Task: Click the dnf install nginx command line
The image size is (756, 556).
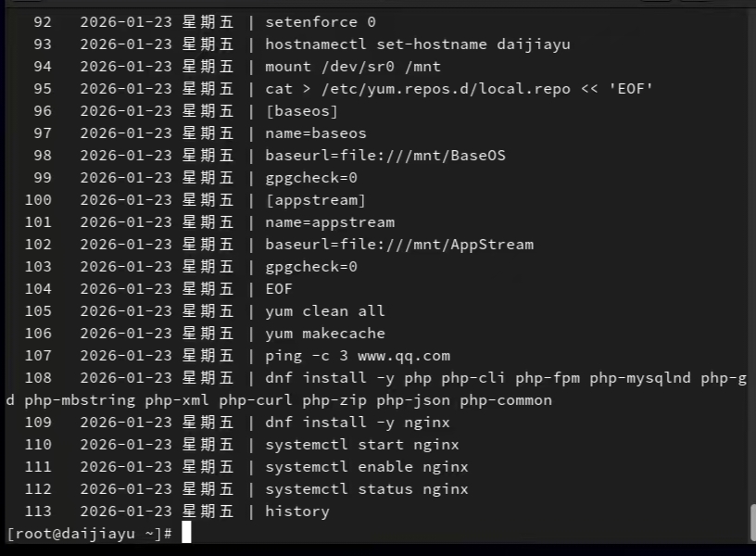Action: point(357,422)
